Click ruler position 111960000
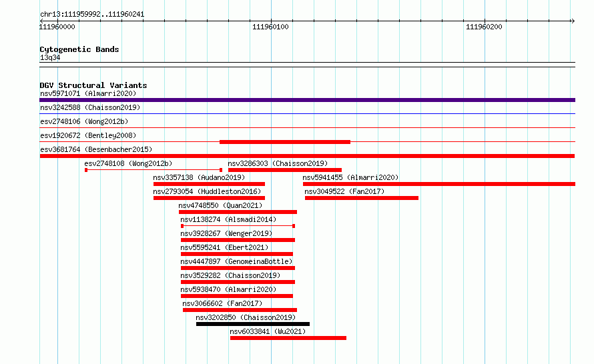 (57, 27)
